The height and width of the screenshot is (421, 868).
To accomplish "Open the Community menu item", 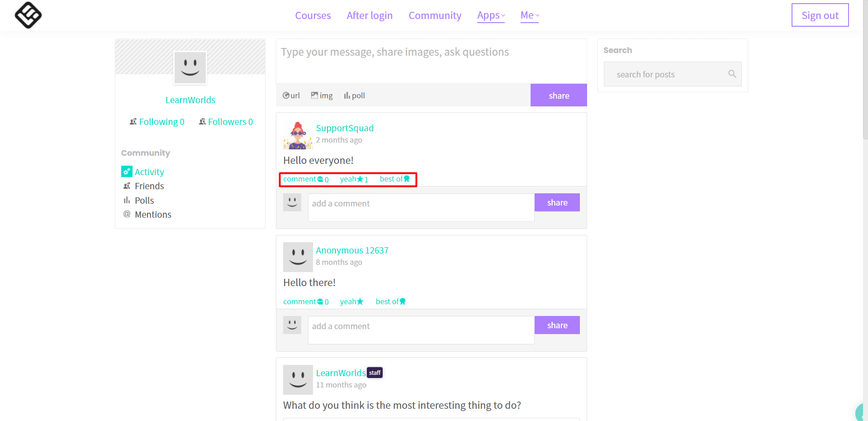I will click(435, 15).
